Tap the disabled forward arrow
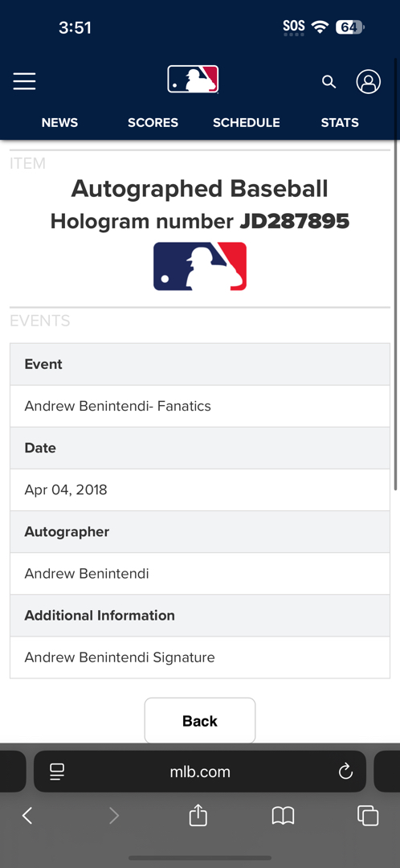 coord(114,816)
